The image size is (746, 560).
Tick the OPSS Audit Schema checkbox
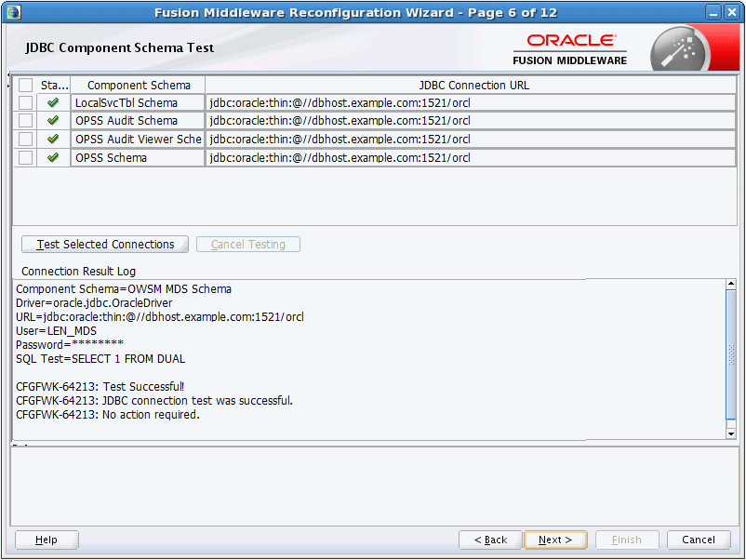coord(25,120)
